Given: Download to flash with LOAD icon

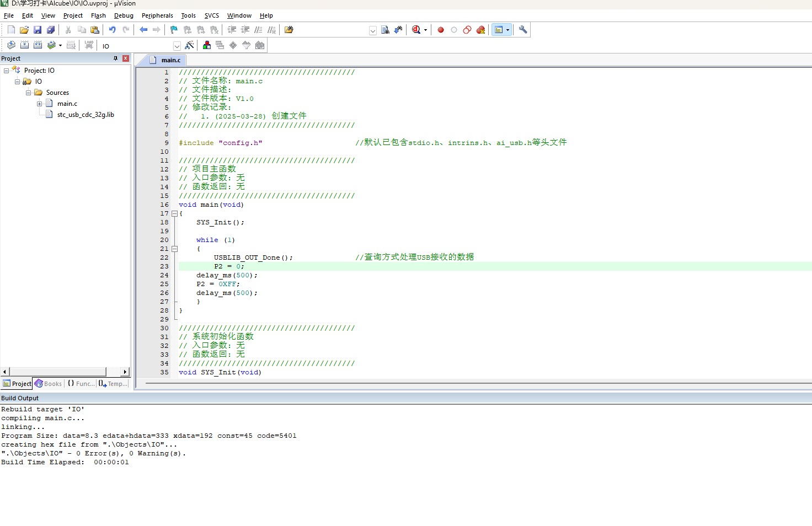Looking at the screenshot, I should (x=89, y=45).
